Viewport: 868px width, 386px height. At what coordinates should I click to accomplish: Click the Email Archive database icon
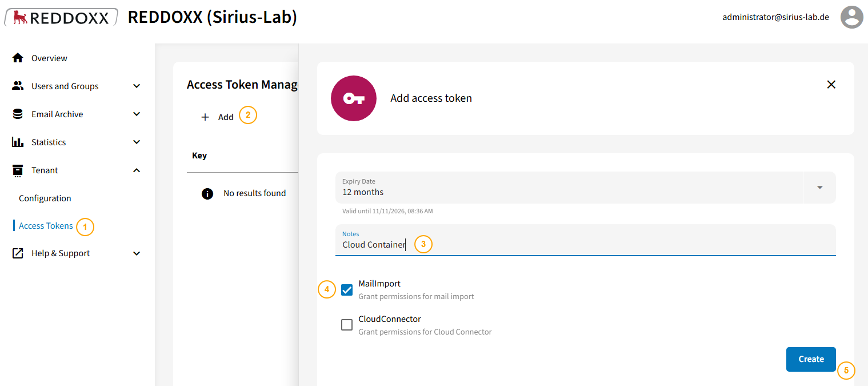tap(18, 114)
